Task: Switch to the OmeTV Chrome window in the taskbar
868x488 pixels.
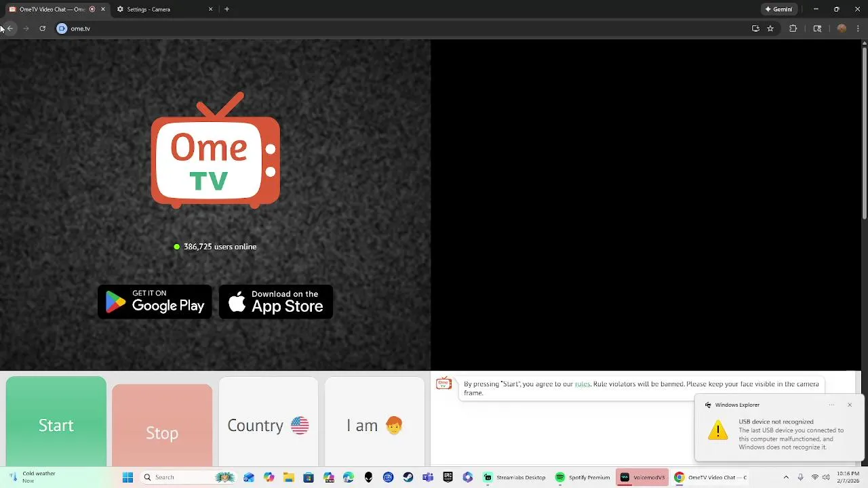Action: point(711,477)
